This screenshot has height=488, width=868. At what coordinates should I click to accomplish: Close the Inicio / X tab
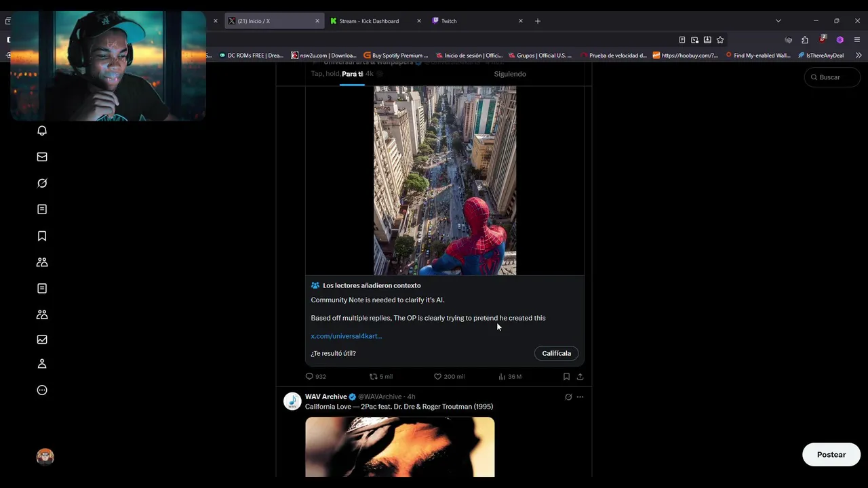point(317,21)
